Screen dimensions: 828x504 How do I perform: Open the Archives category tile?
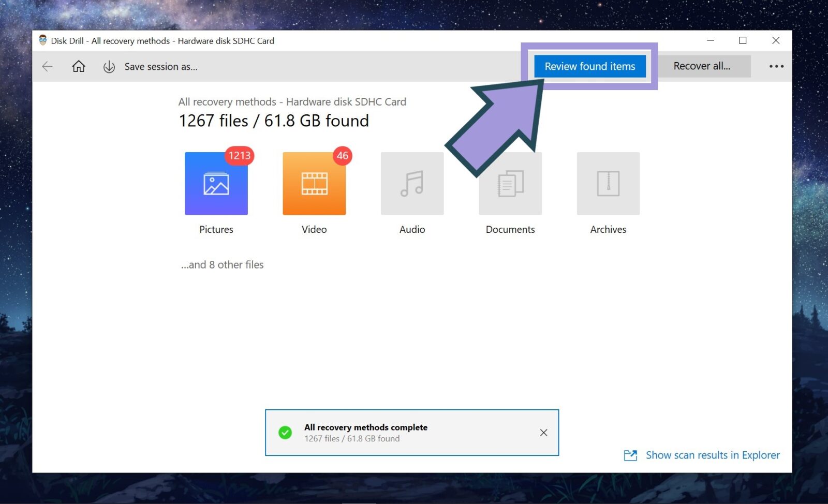[x=608, y=183]
